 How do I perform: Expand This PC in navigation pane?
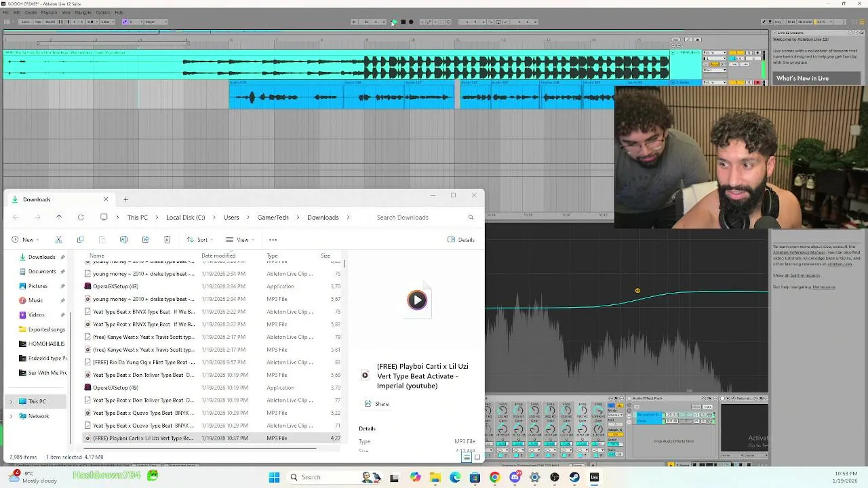coord(11,401)
